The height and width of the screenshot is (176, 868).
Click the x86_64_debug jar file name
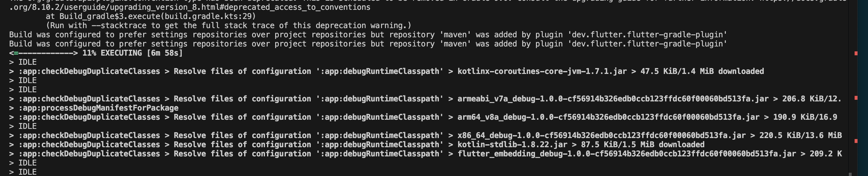601,135
